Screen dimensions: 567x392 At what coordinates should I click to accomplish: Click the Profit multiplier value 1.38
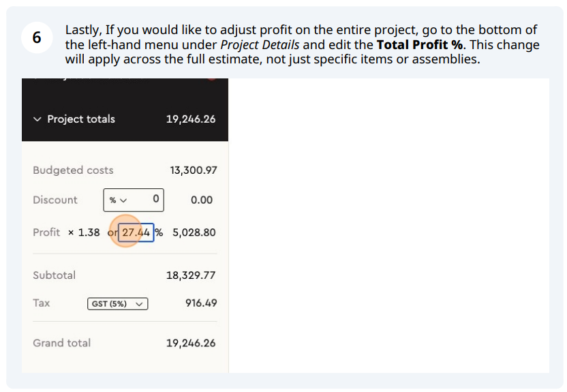89,232
